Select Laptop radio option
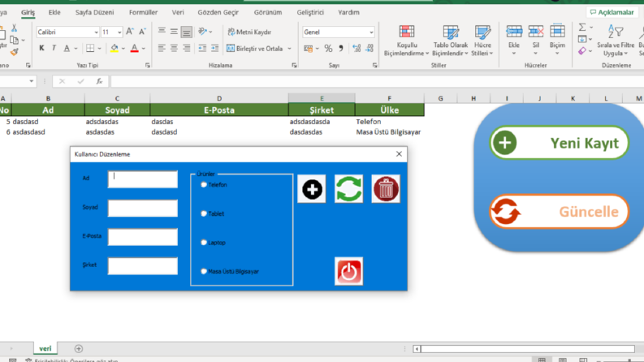This screenshot has height=362, width=644. [x=204, y=243]
